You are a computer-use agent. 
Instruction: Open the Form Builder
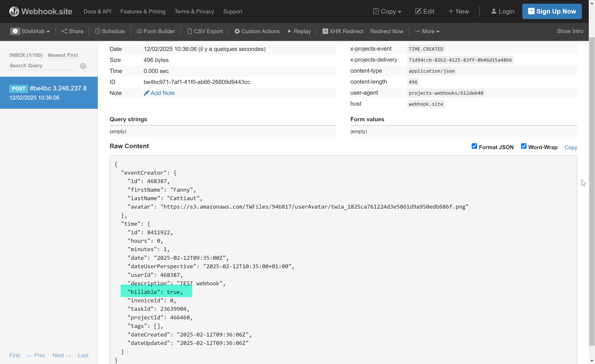[x=156, y=31]
